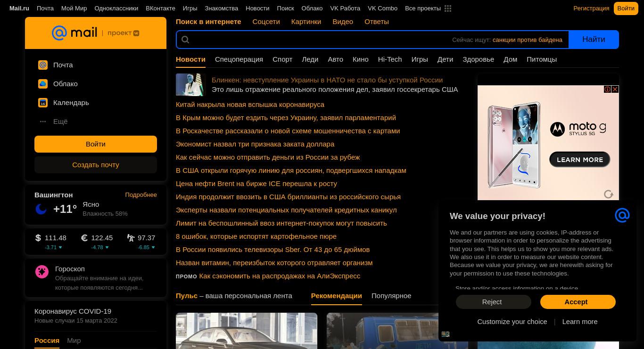Open Customize your choice link

(512, 322)
